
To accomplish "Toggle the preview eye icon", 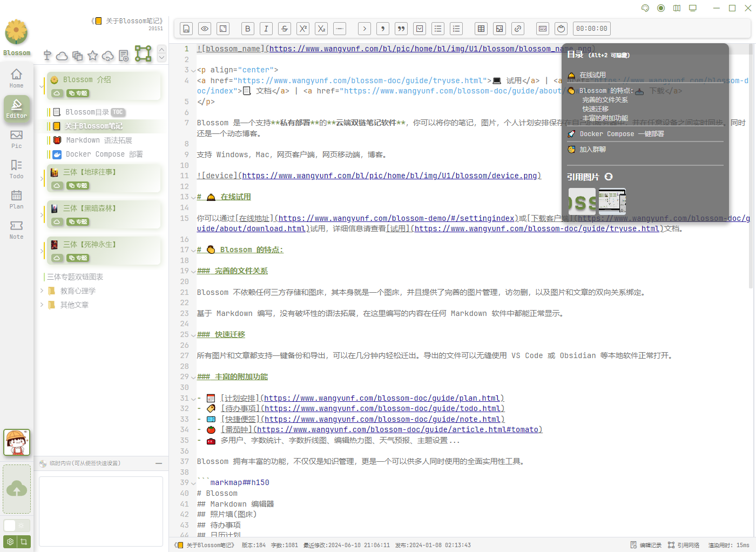I will pos(205,29).
